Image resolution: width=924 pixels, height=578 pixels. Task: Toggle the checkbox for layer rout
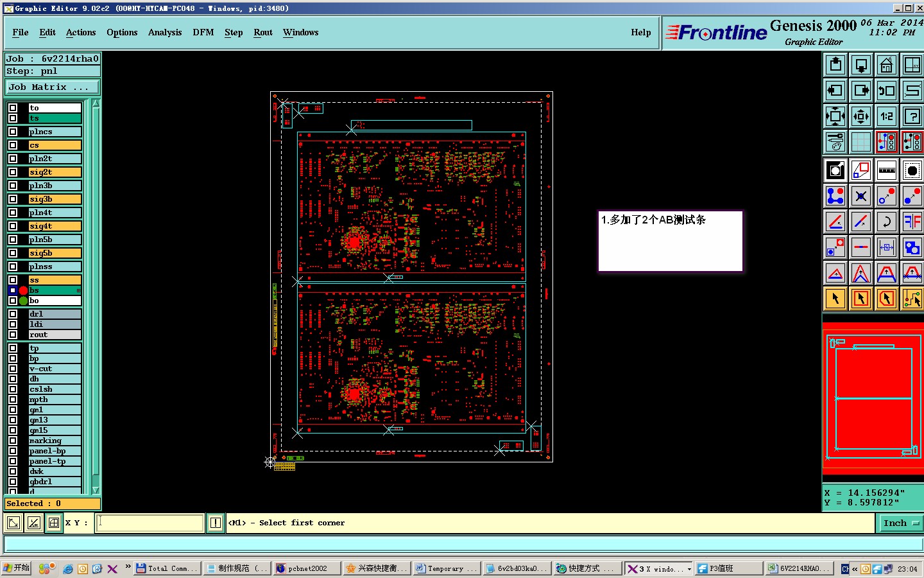pos(13,335)
